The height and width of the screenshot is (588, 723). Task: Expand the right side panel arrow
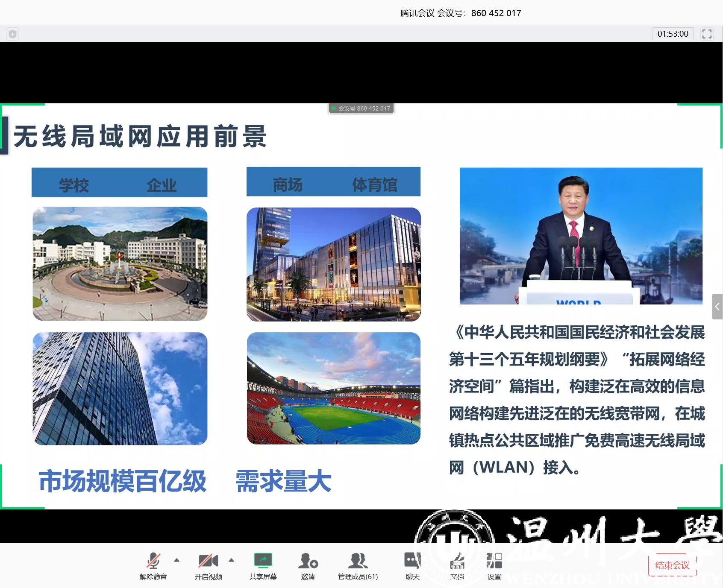click(717, 307)
